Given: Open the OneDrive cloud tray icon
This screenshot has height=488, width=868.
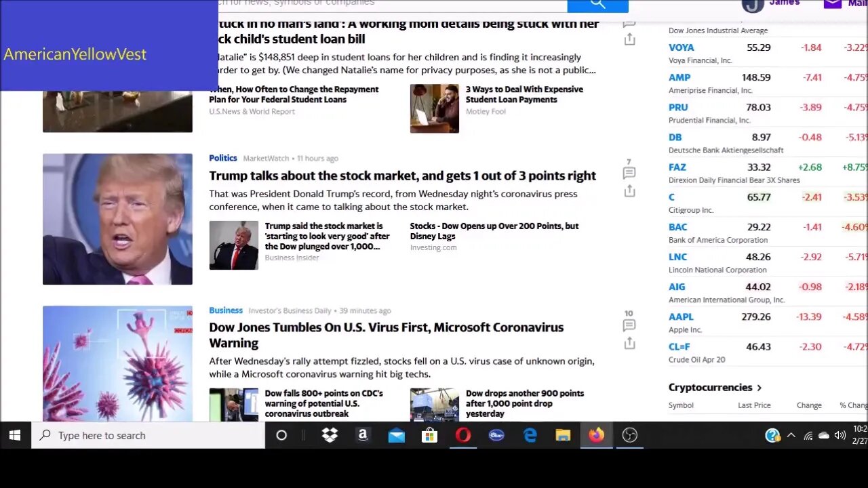Looking at the screenshot, I should [824, 436].
